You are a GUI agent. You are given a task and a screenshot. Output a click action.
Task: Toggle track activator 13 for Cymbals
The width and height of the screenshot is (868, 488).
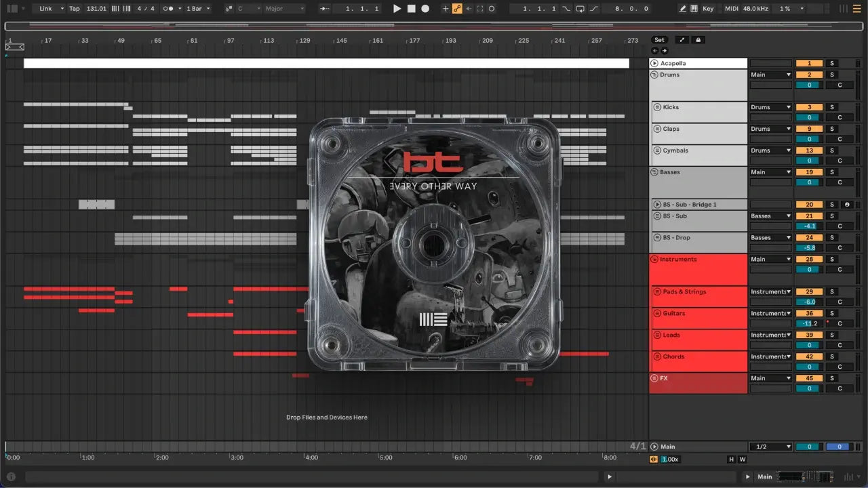point(809,150)
